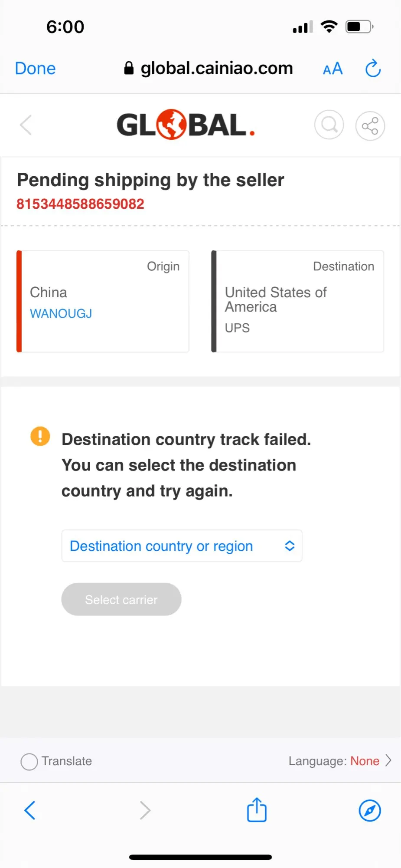Tap the browser share sheet icon

[x=257, y=810]
